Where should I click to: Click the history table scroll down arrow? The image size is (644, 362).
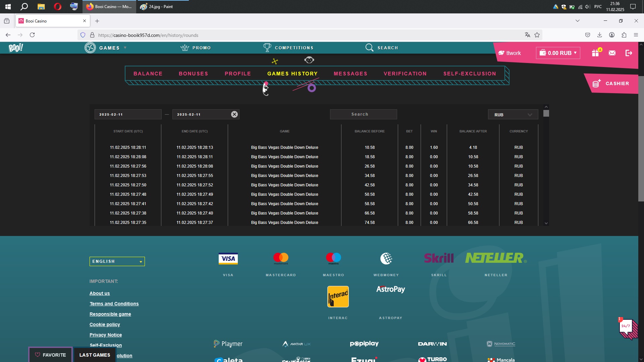tap(546, 223)
